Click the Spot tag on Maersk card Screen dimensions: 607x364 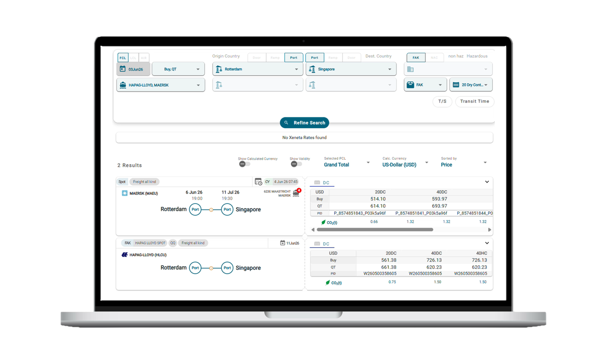tap(122, 182)
